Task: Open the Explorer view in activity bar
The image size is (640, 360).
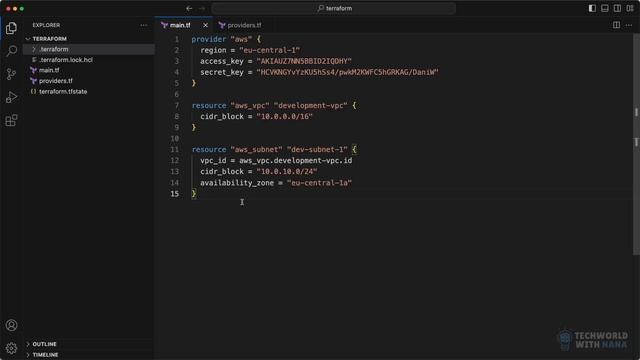Action: pyautogui.click(x=11, y=28)
